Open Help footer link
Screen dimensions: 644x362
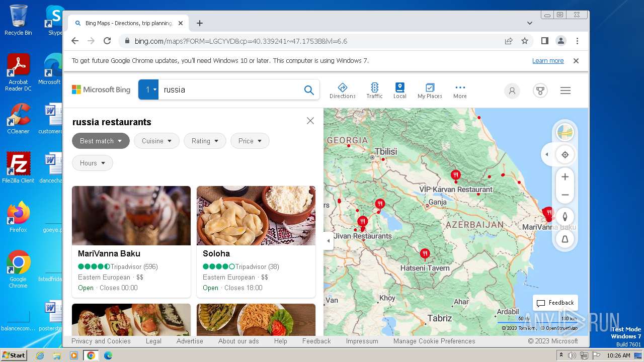coord(281,341)
